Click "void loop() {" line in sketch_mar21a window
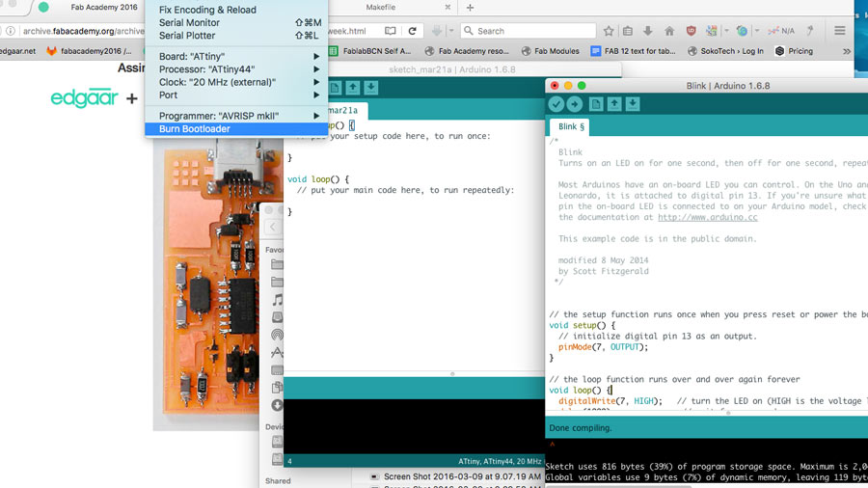This screenshot has width=868, height=488. pos(317,179)
